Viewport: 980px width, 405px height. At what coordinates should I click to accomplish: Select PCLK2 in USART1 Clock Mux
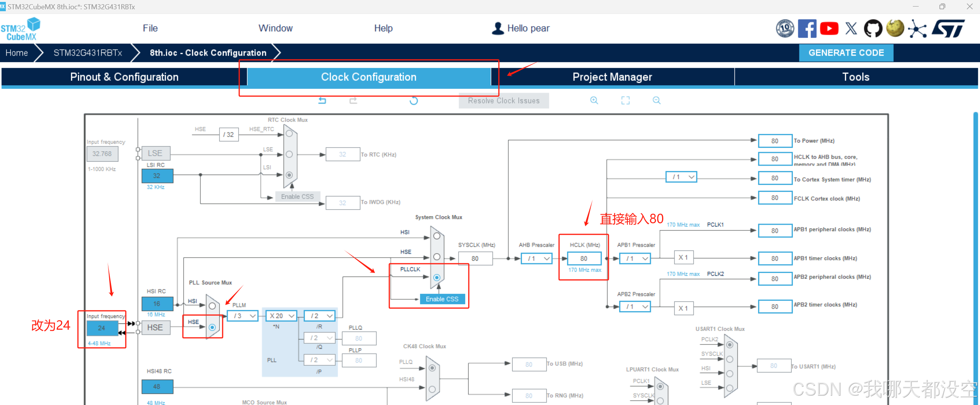pos(730,345)
